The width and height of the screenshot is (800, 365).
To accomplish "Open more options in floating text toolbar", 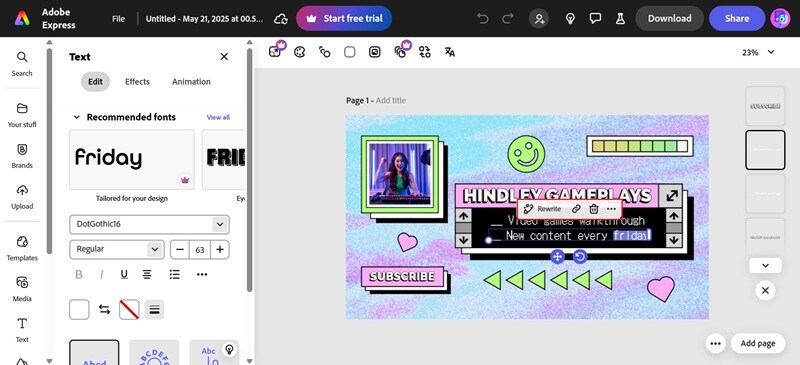I will click(611, 209).
